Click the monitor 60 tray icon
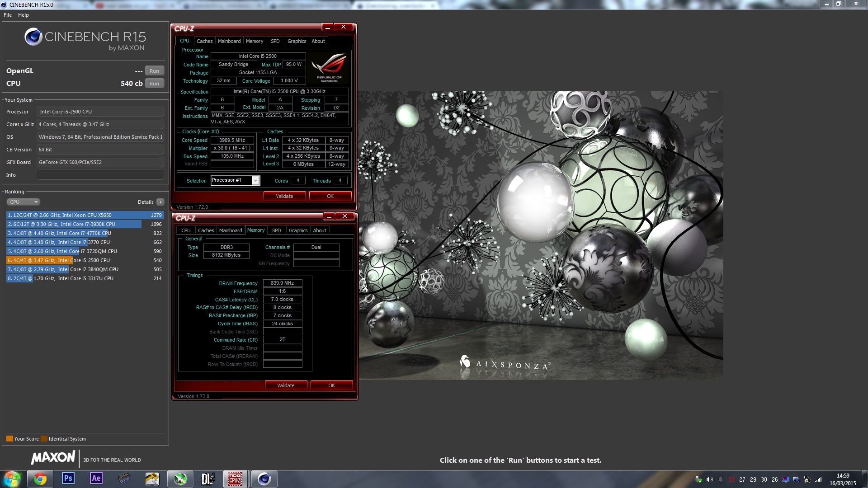 (x=786, y=479)
